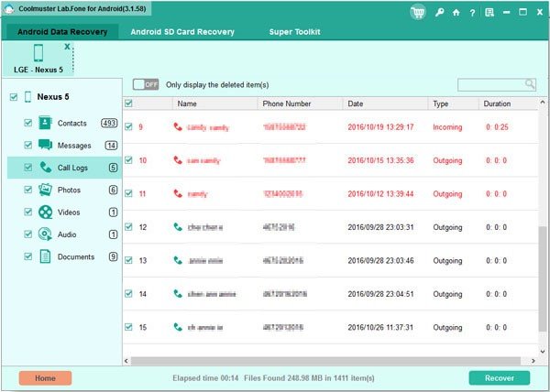Click the Call Logs phone icon
Image resolution: width=550 pixels, height=392 pixels.
45,167
